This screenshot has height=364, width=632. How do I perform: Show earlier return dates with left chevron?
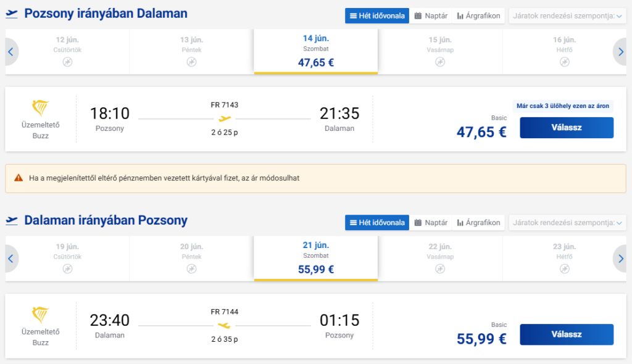[11, 259]
